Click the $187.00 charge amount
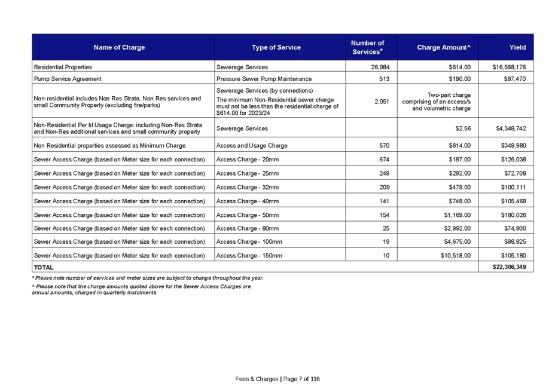This screenshot has height=392, width=555. tap(459, 160)
